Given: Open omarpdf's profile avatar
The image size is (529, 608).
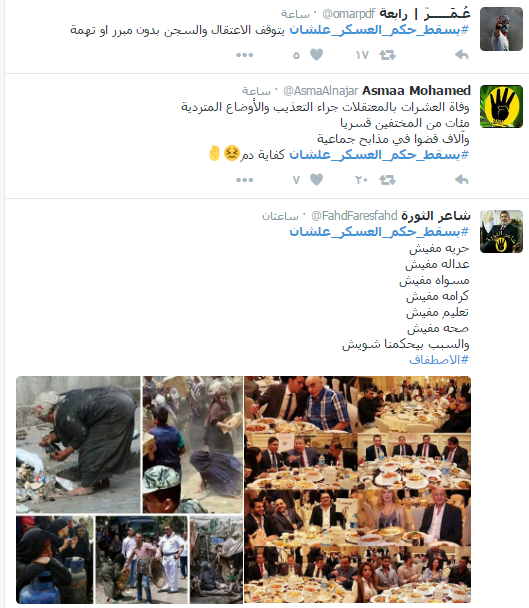Looking at the screenshot, I should pyautogui.click(x=501, y=29).
